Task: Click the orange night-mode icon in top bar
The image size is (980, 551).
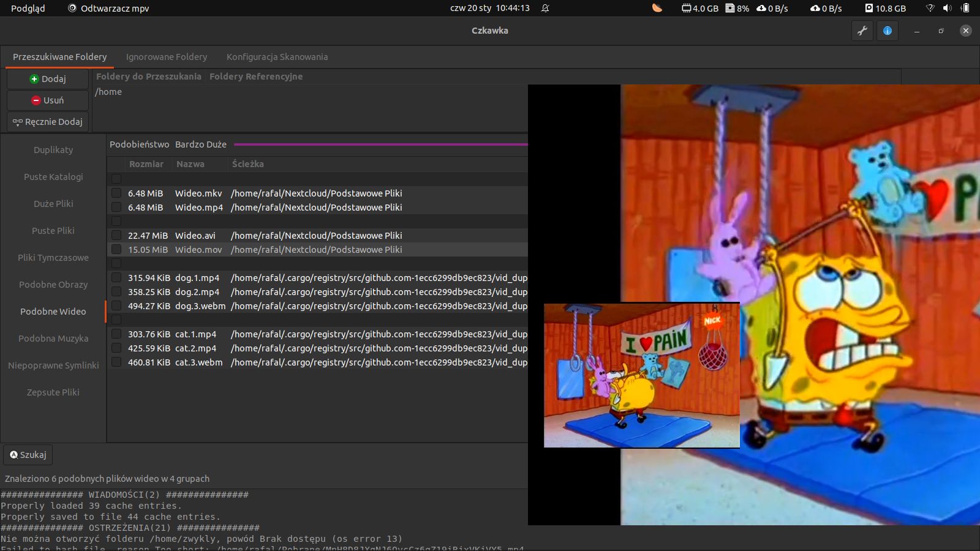Action: click(657, 8)
